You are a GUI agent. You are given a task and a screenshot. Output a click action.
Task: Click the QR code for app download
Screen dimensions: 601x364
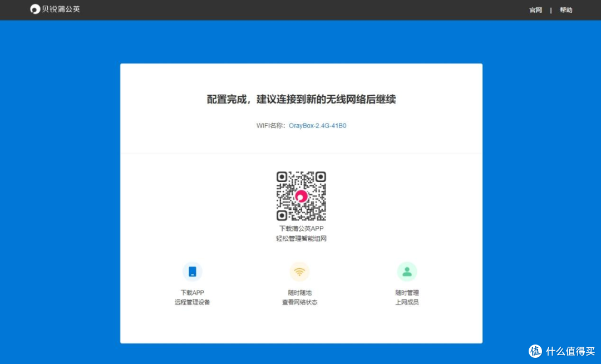point(301,196)
